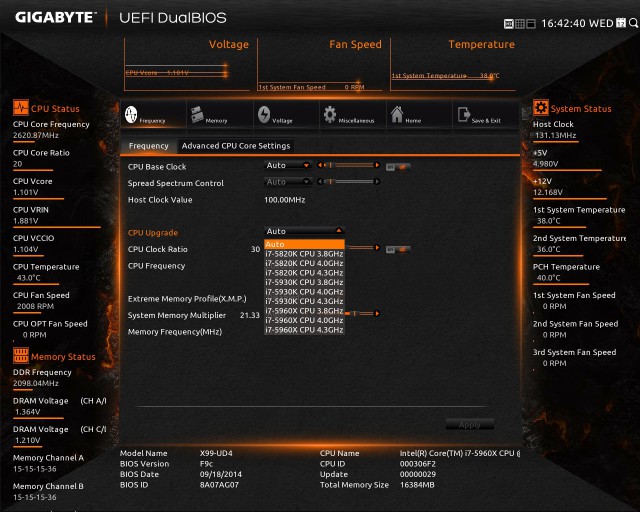Click CPU Temperature 43.0°C reading
640x512 pixels.
point(29,278)
